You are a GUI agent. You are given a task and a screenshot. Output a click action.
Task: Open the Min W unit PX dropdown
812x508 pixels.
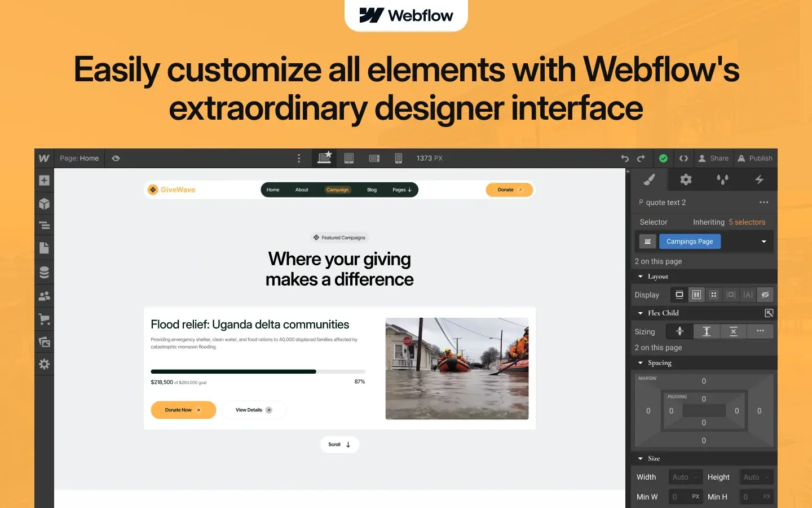[696, 497]
